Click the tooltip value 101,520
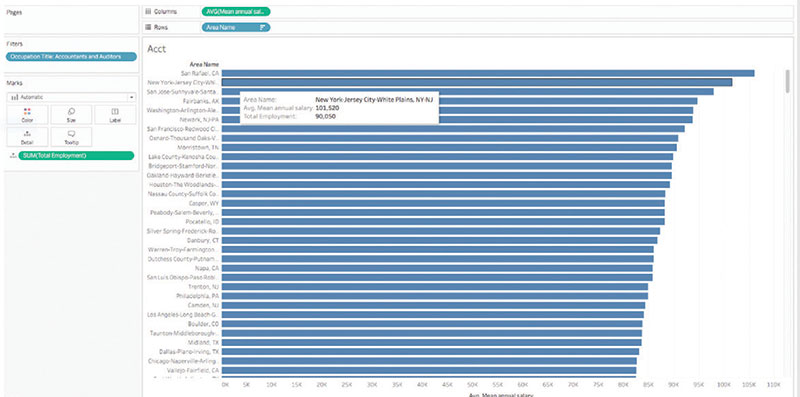This screenshot has width=800, height=397. tap(327, 108)
